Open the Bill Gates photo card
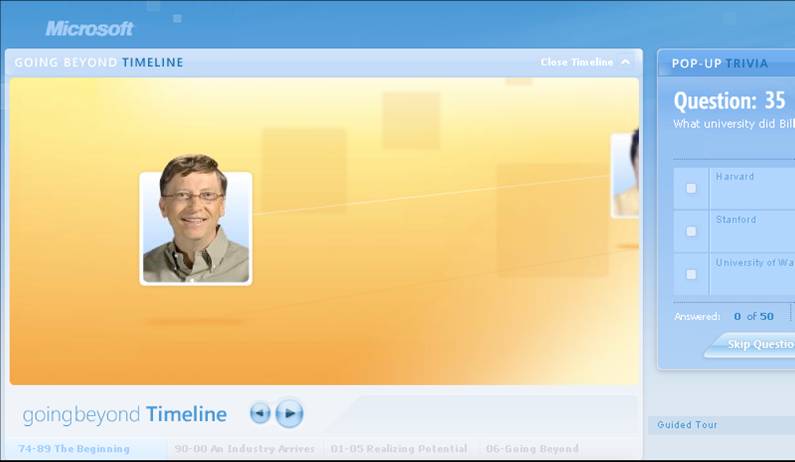The image size is (795, 462). click(x=196, y=228)
